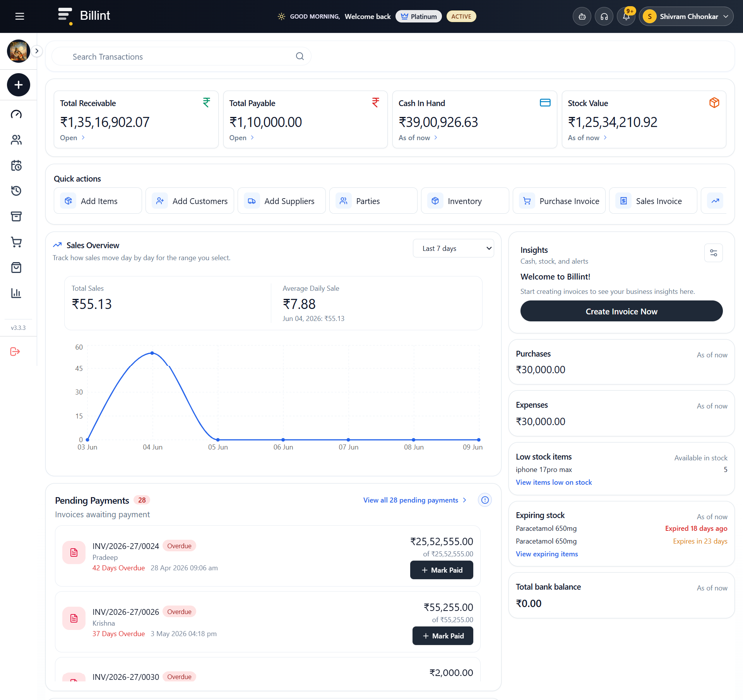Open the Last 7 days range dropdown
The image size is (743, 700).
[454, 249]
